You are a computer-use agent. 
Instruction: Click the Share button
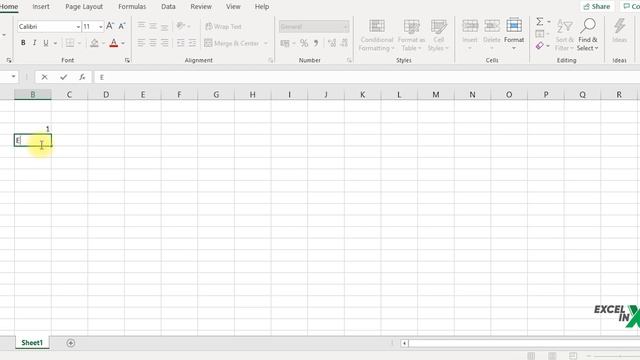596,7
